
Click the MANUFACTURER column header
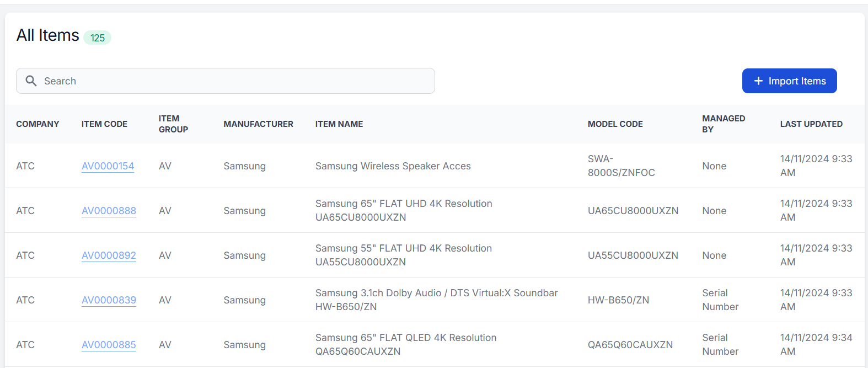click(x=258, y=124)
